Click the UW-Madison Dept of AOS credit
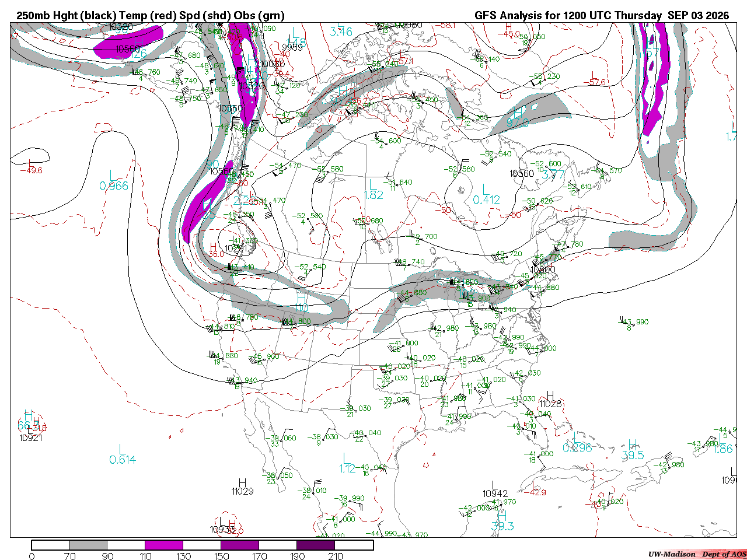747x560 pixels. tap(697, 554)
